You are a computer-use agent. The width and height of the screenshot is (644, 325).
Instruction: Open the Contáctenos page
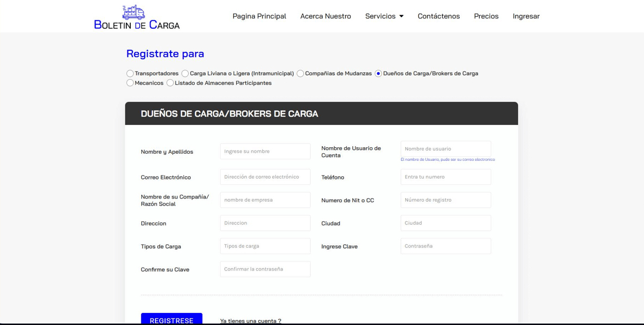point(438,16)
